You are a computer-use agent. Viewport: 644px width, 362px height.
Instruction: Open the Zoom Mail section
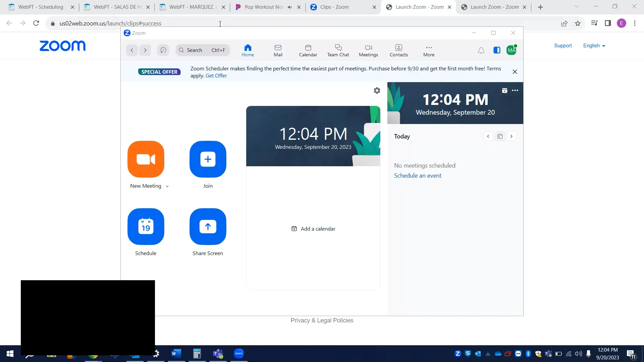(278, 50)
